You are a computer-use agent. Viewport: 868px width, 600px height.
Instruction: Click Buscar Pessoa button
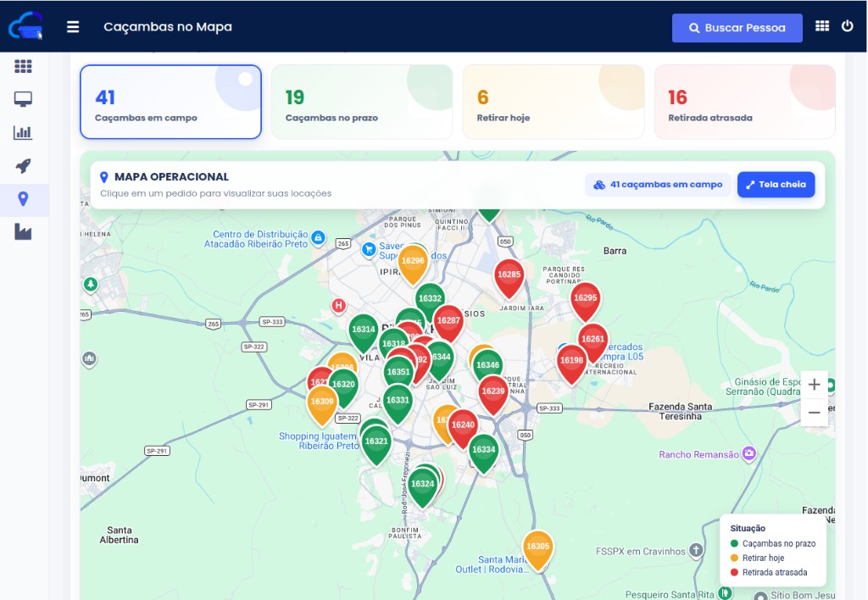point(737,28)
